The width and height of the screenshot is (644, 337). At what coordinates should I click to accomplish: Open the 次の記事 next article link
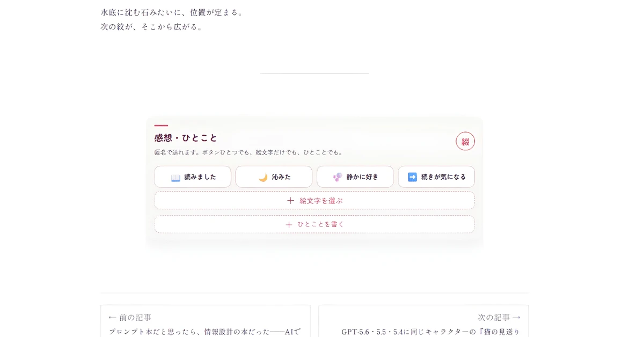(423, 321)
